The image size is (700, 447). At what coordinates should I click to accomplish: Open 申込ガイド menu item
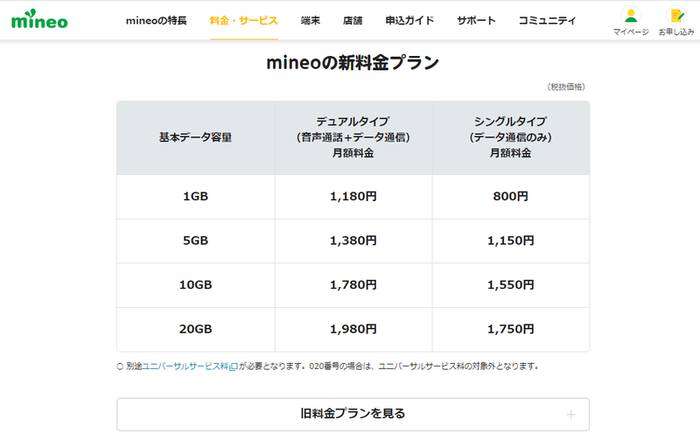[x=410, y=21]
